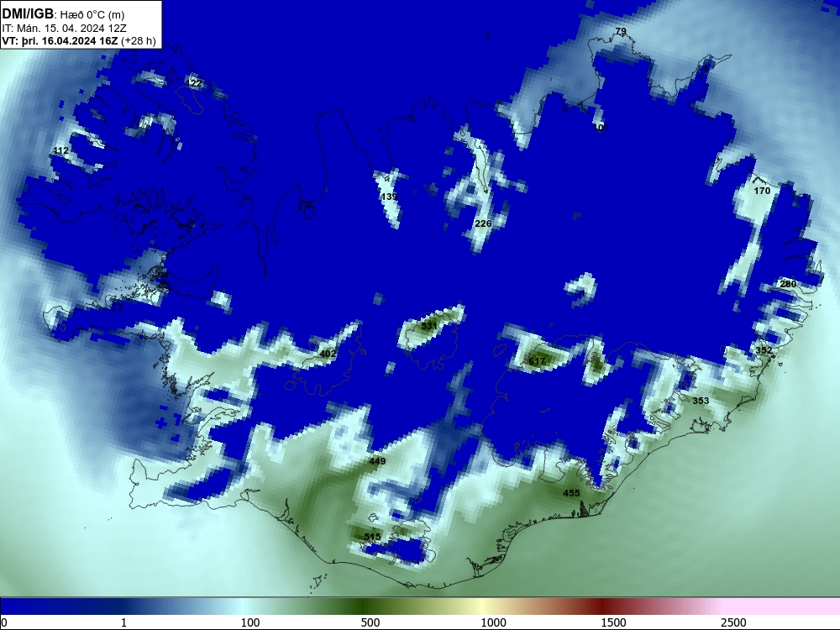Click the map value '112'
Viewport: 840px width, 630px height.
[x=61, y=150]
